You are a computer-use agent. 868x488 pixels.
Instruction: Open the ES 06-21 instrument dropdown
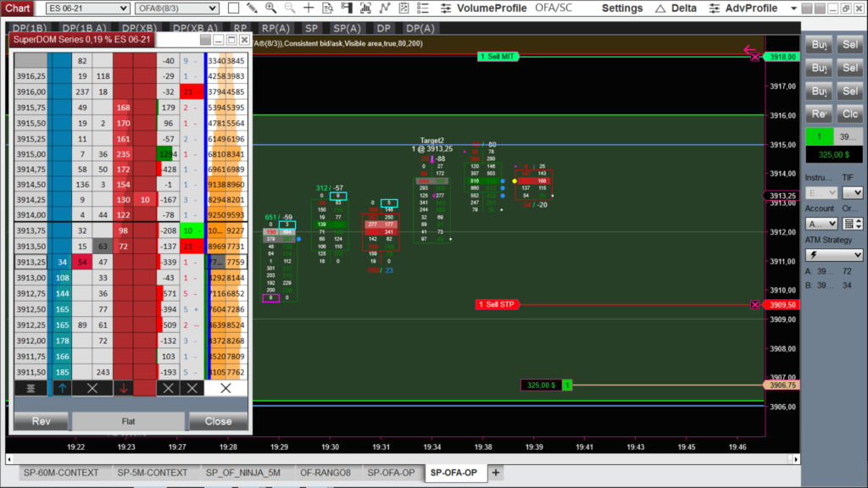pyautogui.click(x=87, y=8)
